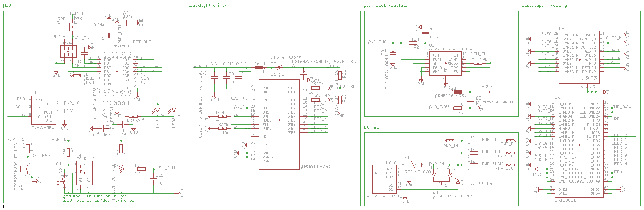Select the J3 potentiometer symbol

pos(121,169)
